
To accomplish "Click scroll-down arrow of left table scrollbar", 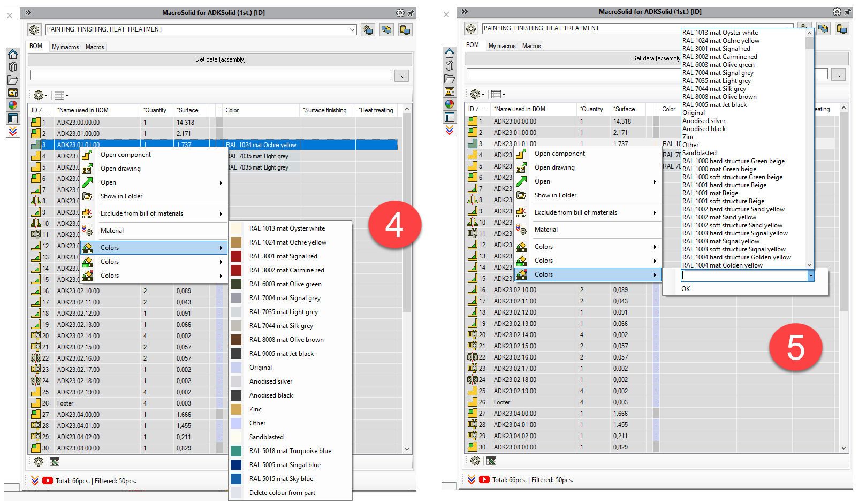I will [407, 449].
